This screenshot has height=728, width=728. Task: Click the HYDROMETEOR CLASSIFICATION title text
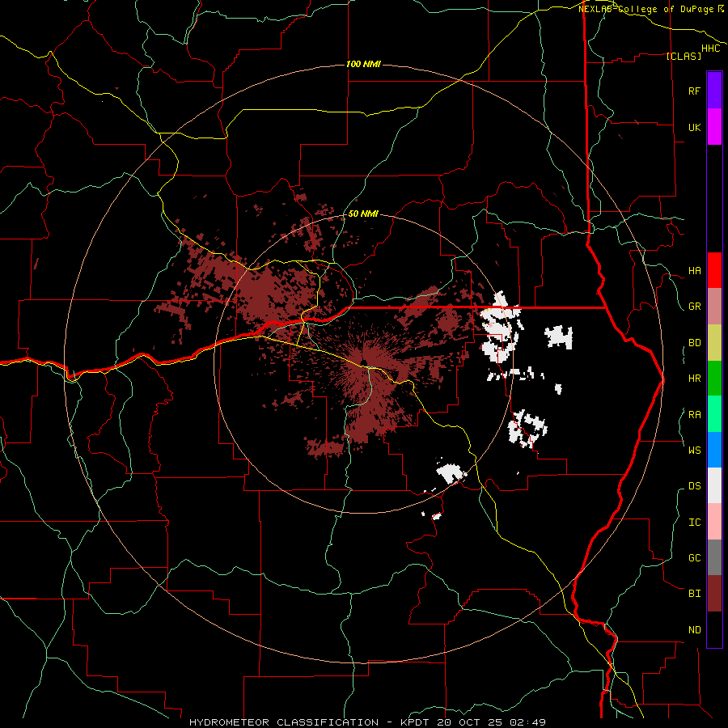pos(284,722)
